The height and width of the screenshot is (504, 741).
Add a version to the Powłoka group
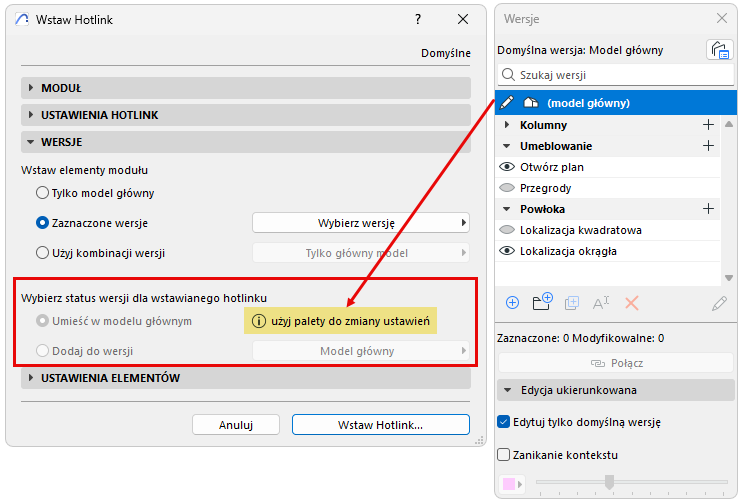point(709,209)
